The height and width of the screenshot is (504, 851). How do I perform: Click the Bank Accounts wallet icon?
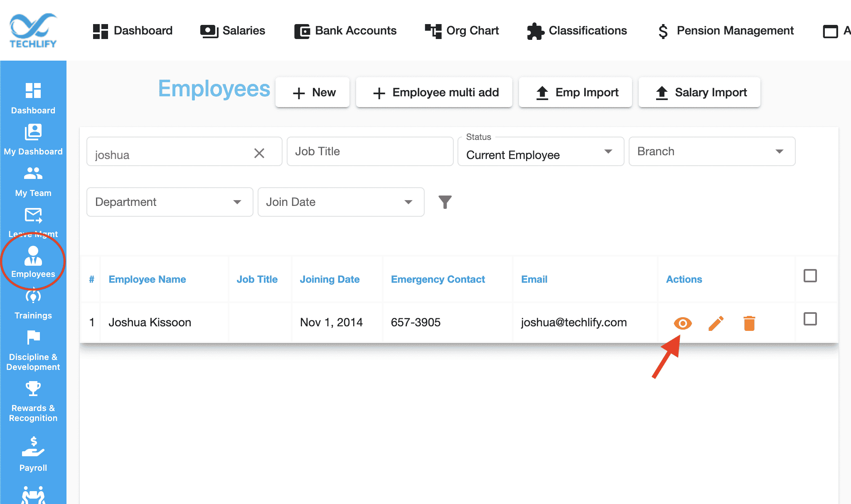302,31
